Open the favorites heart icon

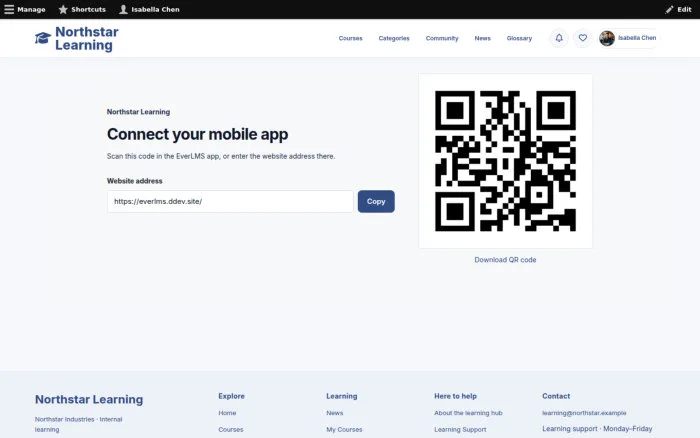(x=583, y=38)
